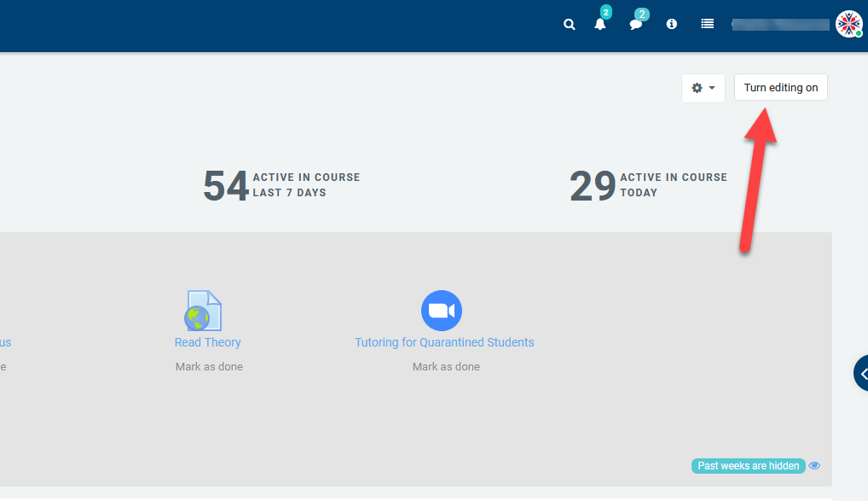Open the gear actions dropdown
The image size is (868, 501).
click(703, 88)
